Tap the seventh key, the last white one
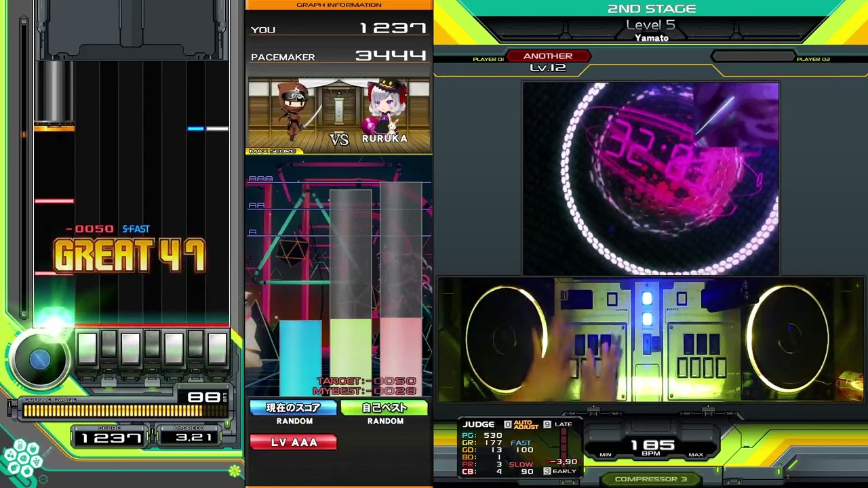Viewport: 868px width, 488px height. tap(217, 348)
